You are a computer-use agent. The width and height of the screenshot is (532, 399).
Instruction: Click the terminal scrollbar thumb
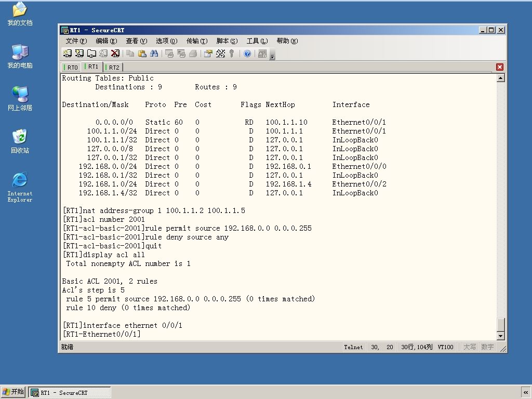pos(500,324)
